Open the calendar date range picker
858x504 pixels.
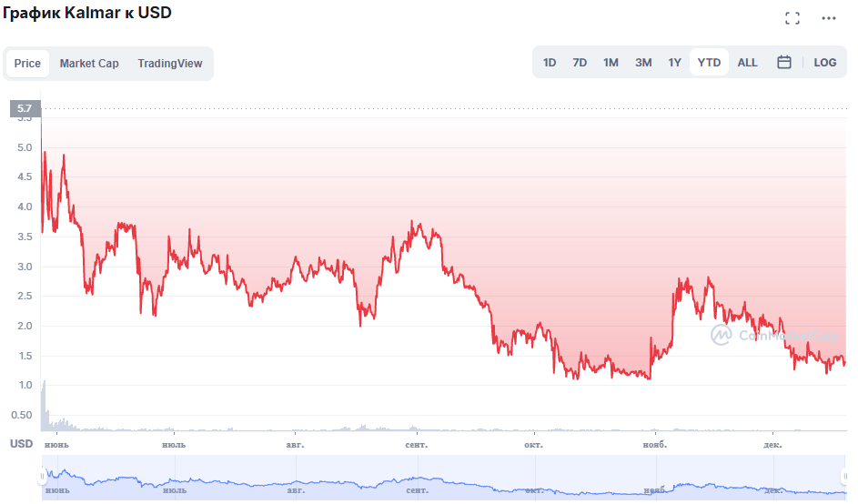pos(783,63)
